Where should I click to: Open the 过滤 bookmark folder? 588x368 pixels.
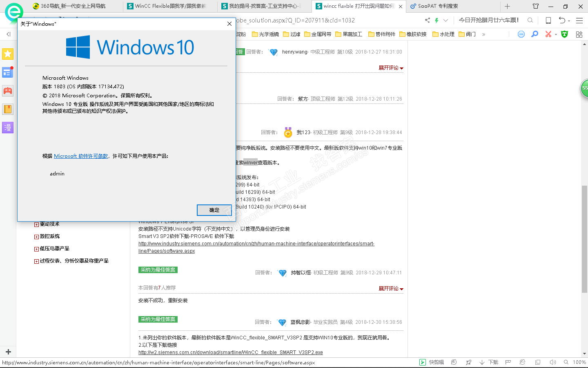click(292, 34)
